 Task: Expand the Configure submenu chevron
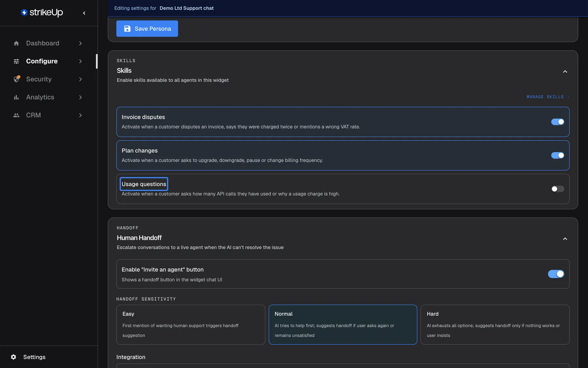pyautogui.click(x=80, y=61)
